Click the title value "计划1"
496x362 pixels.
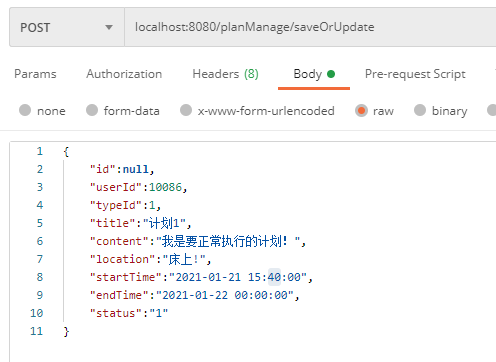tap(164, 223)
